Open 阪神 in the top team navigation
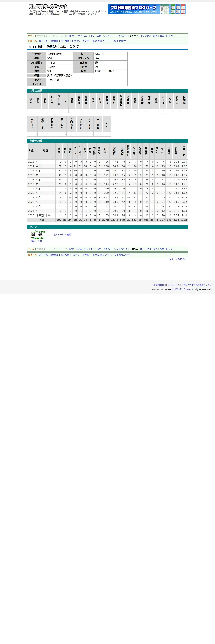The image size is (215, 644). pos(71,36)
